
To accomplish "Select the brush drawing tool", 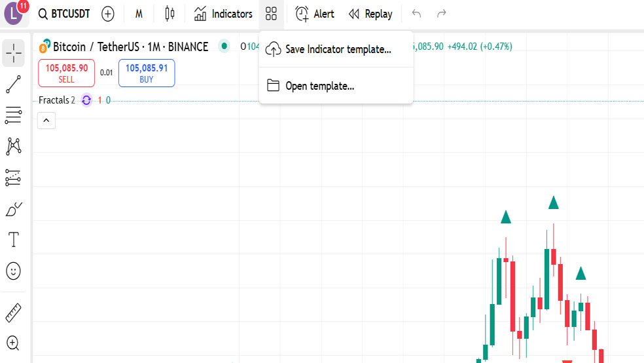I will click(13, 209).
